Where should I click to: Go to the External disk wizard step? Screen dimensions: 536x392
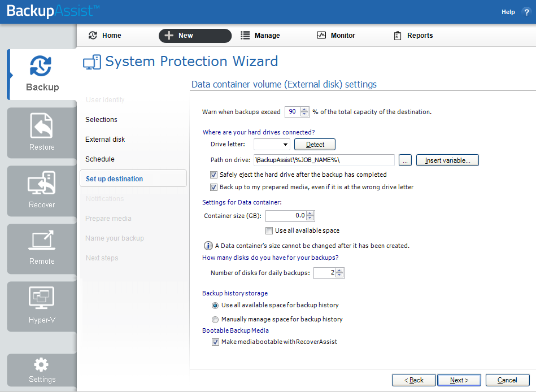[105, 140]
